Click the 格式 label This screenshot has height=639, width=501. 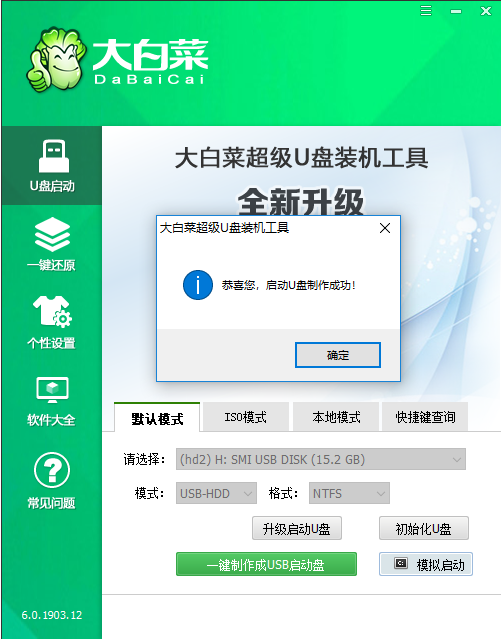(283, 493)
